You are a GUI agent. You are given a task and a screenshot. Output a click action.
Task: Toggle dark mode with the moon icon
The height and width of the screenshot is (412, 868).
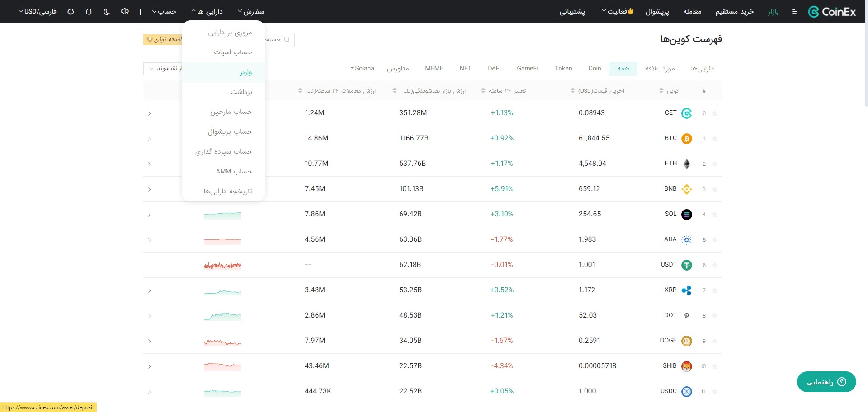pos(107,11)
